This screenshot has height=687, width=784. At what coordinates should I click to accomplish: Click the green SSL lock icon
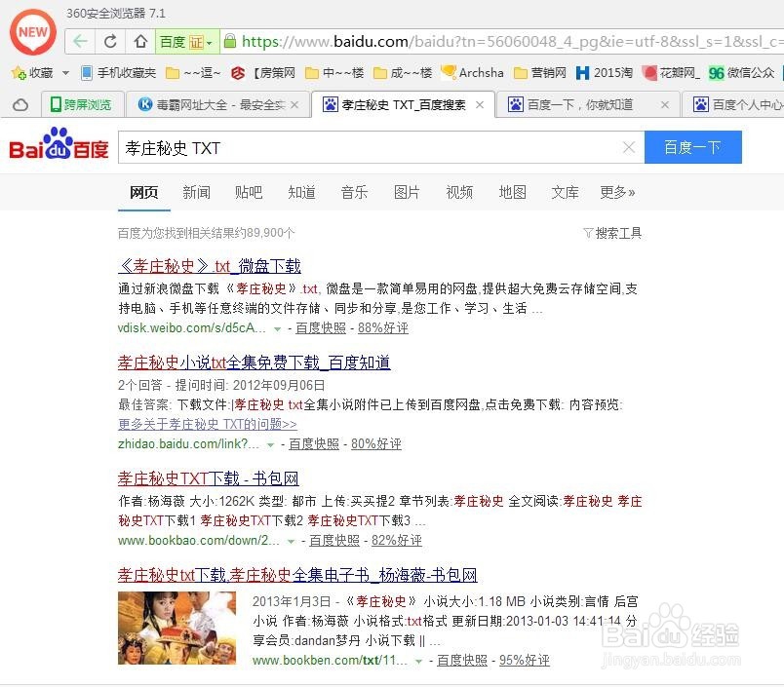[x=229, y=41]
